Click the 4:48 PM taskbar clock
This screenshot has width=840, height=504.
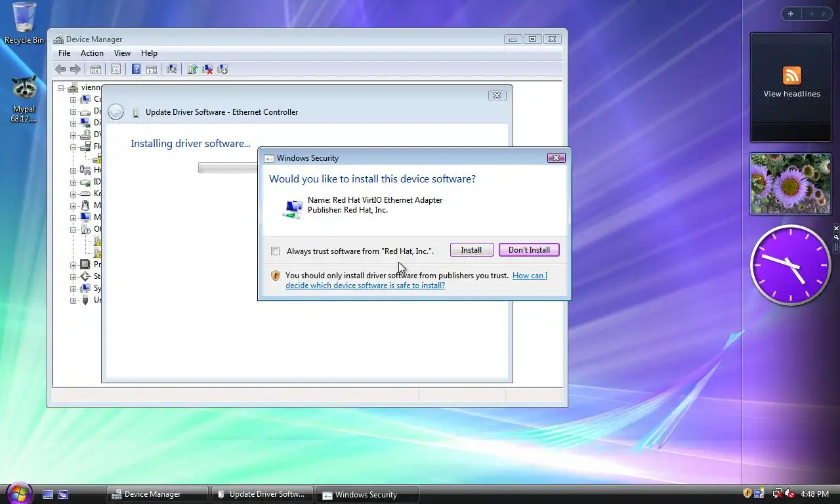point(814,494)
